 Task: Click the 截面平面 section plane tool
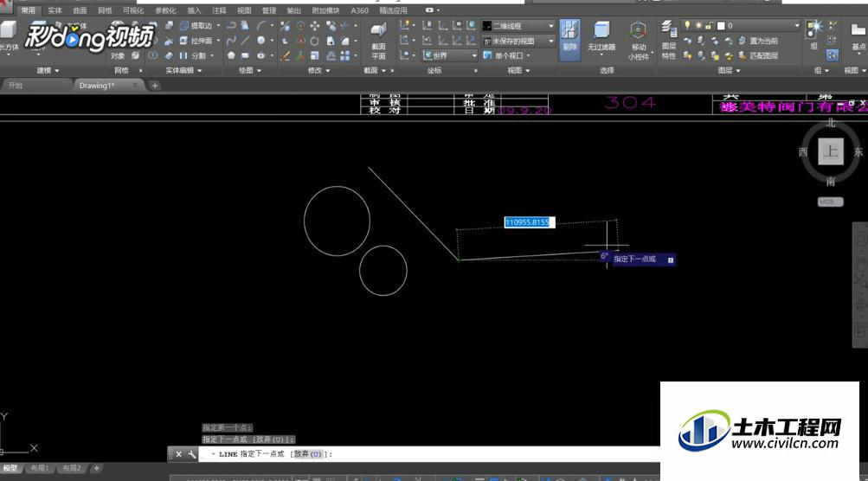point(379,41)
